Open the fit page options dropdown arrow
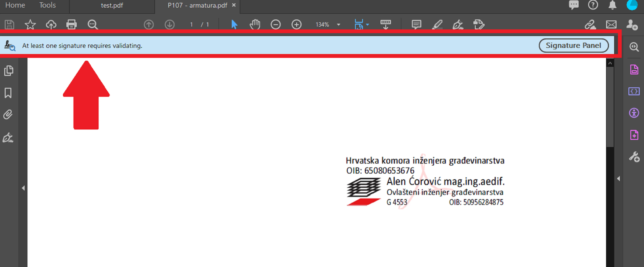This screenshot has height=267, width=644. click(x=367, y=25)
